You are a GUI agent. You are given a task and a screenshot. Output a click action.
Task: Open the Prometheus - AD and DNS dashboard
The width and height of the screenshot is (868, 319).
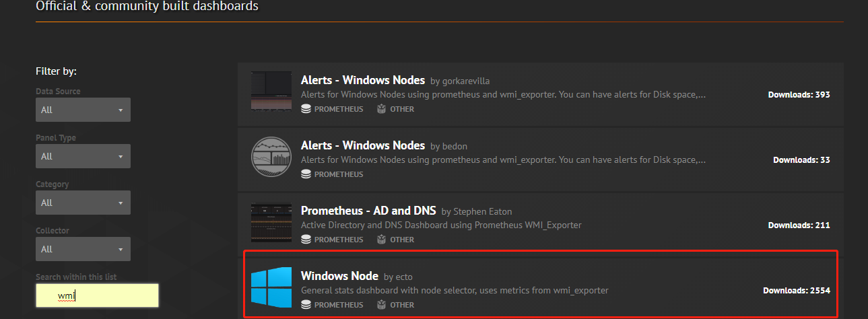pyautogui.click(x=368, y=211)
